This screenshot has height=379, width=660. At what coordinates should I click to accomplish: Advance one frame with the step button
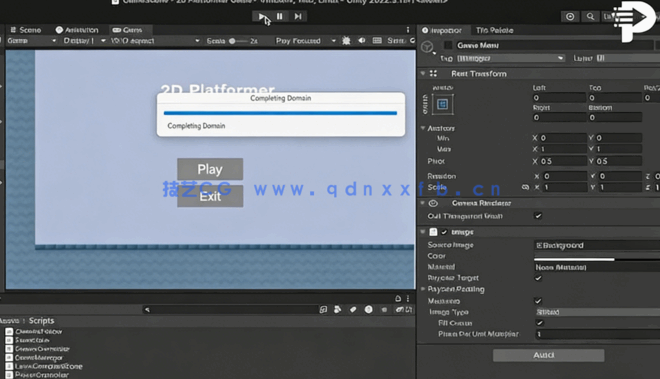[x=298, y=16]
